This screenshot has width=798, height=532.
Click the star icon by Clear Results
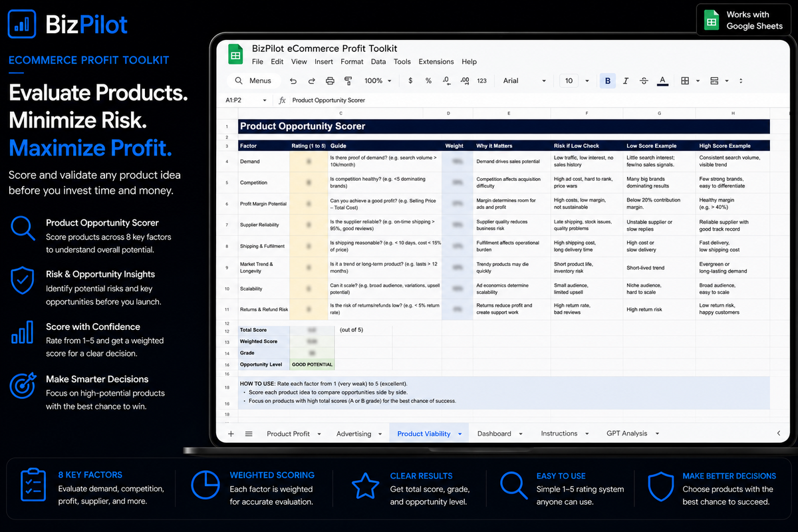tap(366, 485)
